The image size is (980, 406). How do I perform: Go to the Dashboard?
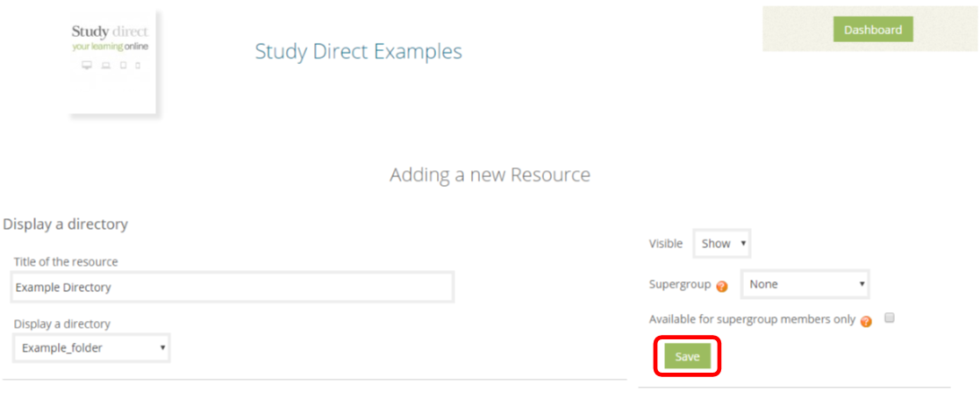pyautogui.click(x=873, y=29)
